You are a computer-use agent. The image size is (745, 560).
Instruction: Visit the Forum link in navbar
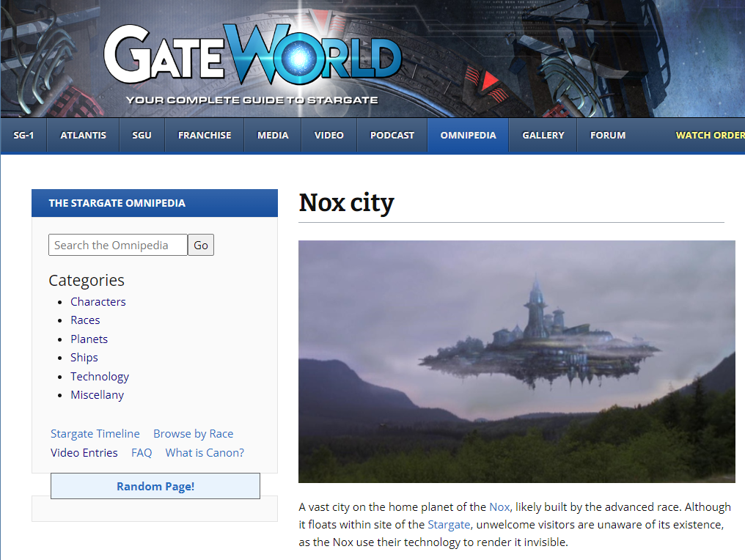point(608,136)
